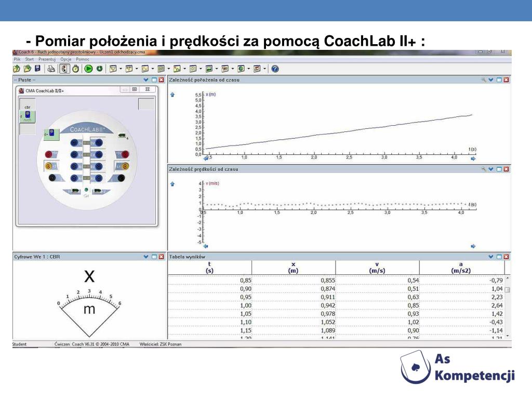Click the blue help question mark icon
This screenshot has width=532, height=399.
275,69
